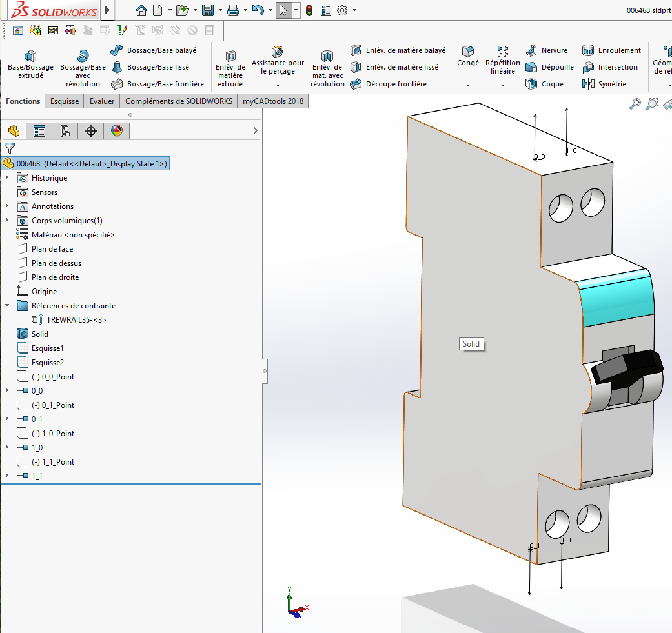Click the Zoom to fit magnifier
The image size is (672, 633).
pos(635,104)
